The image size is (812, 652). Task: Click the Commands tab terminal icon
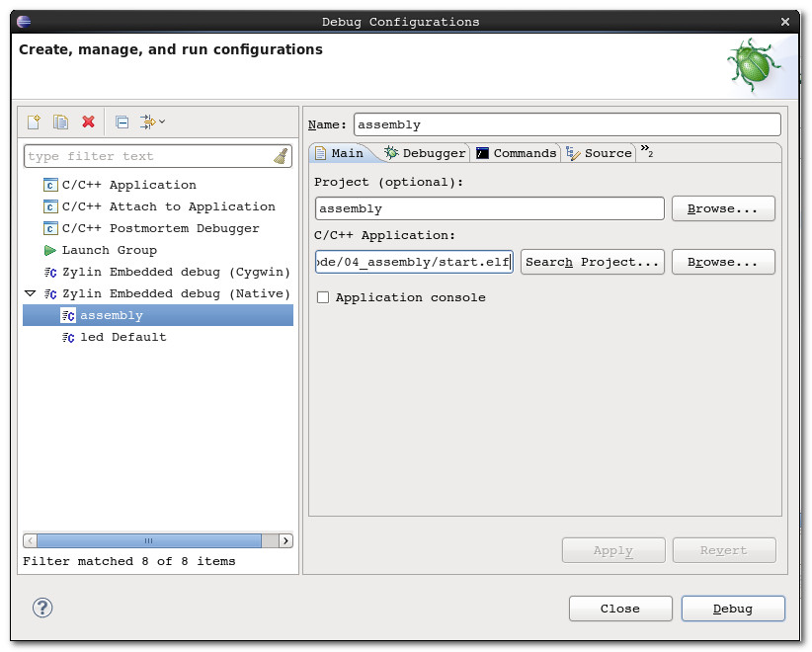(482, 153)
